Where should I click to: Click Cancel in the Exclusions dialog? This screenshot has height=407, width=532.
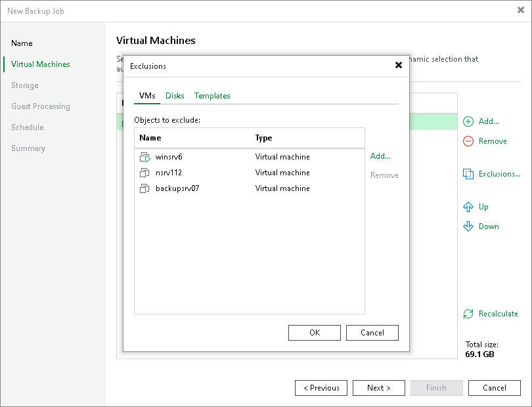[x=372, y=333]
